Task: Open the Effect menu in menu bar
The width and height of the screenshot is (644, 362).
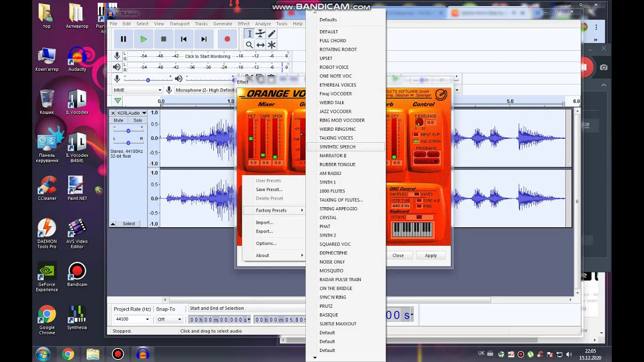Action: pyautogui.click(x=244, y=24)
